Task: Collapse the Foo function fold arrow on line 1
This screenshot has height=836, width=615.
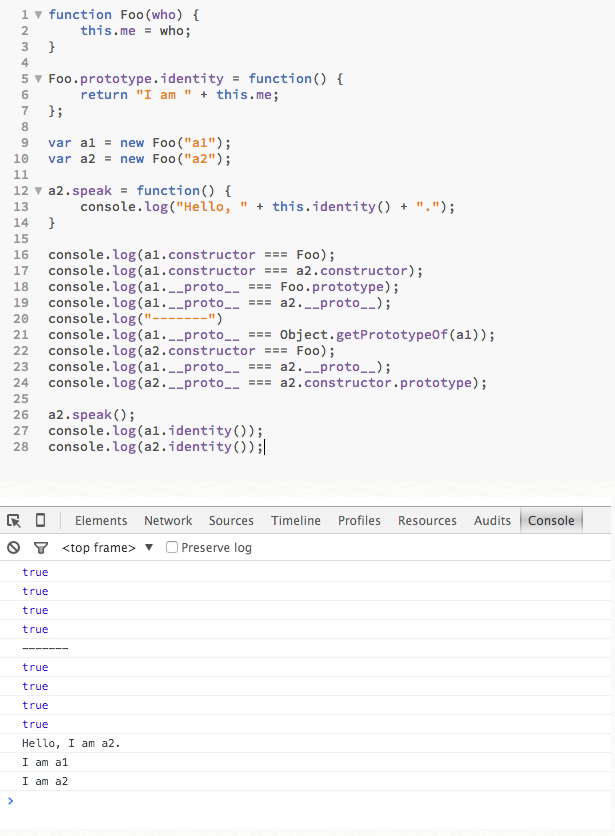Action: tap(38, 15)
